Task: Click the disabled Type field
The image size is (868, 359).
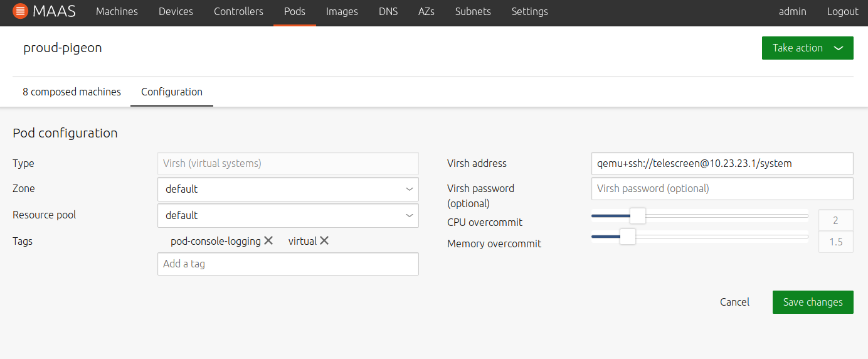Action: [288, 163]
